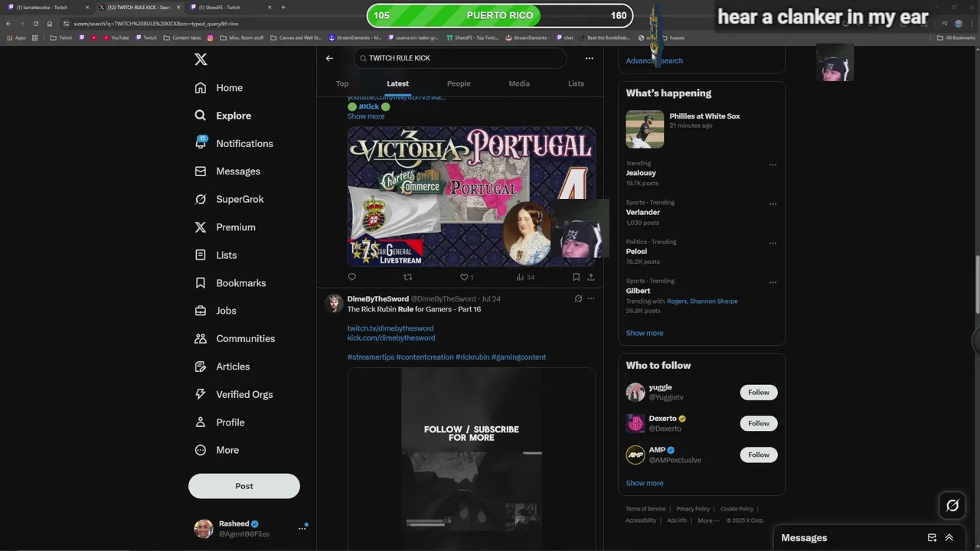The width and height of the screenshot is (980, 551).
Task: Open the YouTube bookmark
Action: (116, 37)
